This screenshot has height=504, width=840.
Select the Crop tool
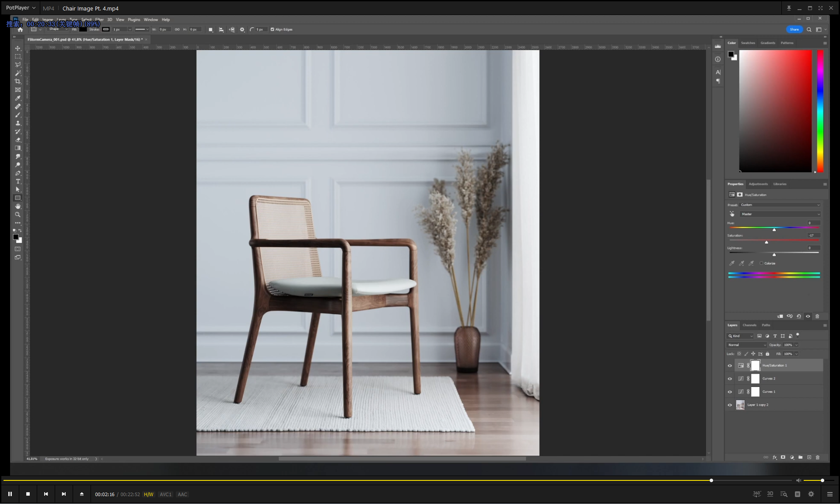point(18,81)
